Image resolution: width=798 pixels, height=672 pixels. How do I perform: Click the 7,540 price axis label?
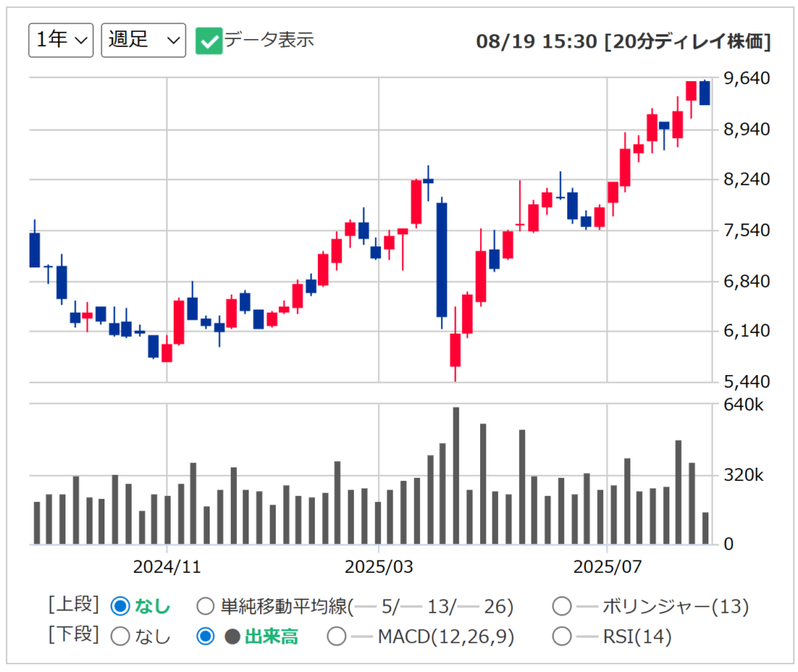point(747,230)
